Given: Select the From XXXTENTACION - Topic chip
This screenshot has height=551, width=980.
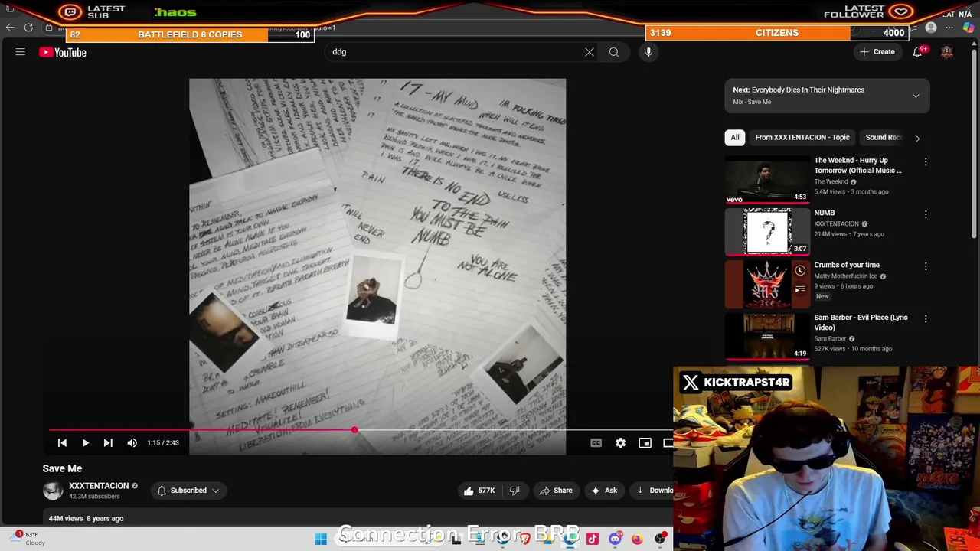Looking at the screenshot, I should click(x=802, y=137).
